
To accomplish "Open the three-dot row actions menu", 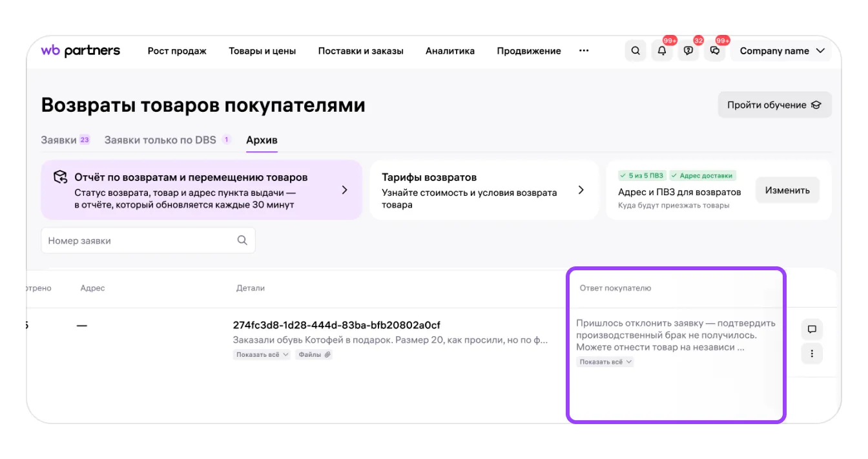I will [812, 354].
